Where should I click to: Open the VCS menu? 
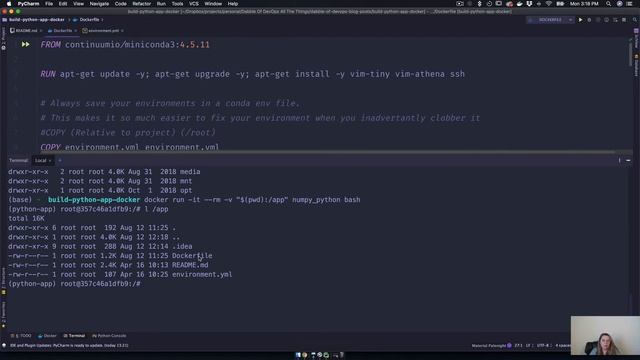[194, 4]
